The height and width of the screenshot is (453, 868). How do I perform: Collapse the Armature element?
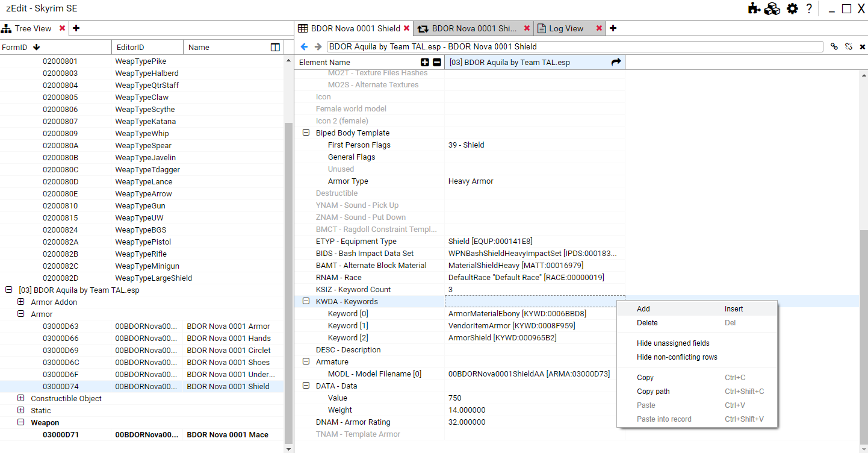306,361
